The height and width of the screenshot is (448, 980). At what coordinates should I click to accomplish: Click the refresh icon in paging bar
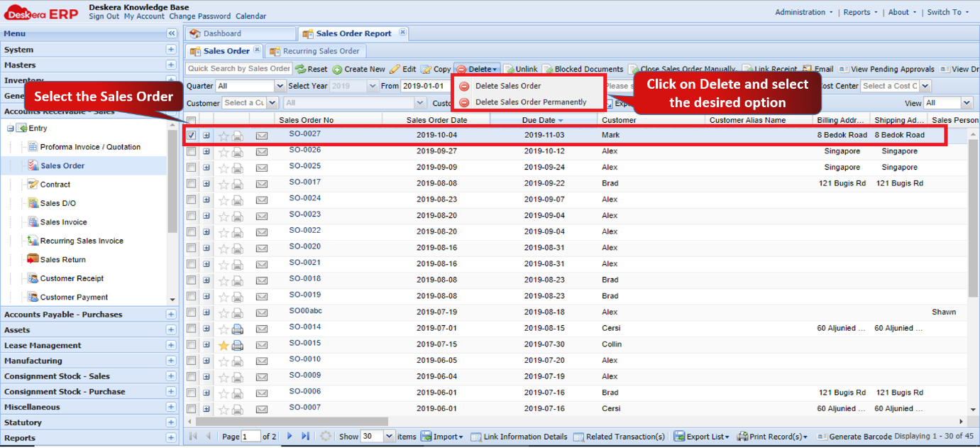click(x=326, y=436)
